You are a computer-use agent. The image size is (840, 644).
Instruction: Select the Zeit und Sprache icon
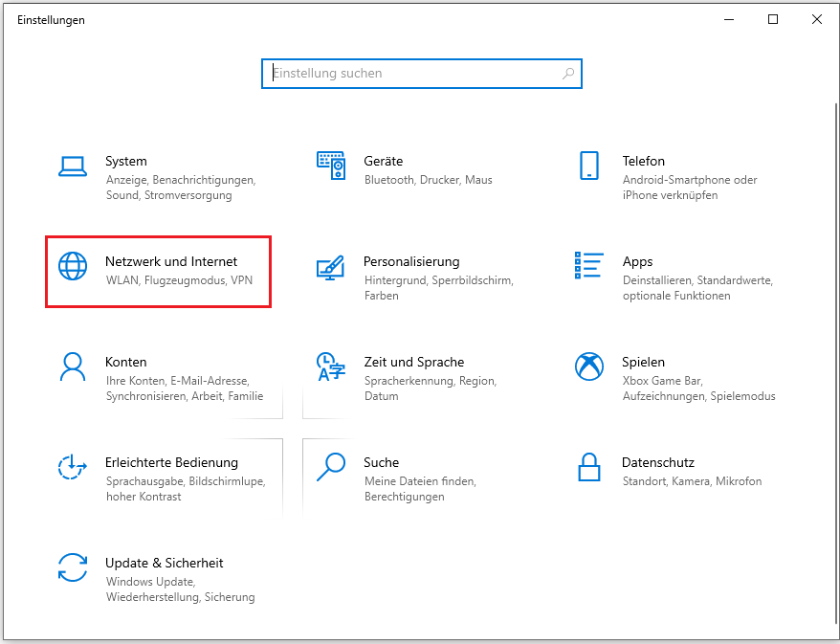(330, 366)
